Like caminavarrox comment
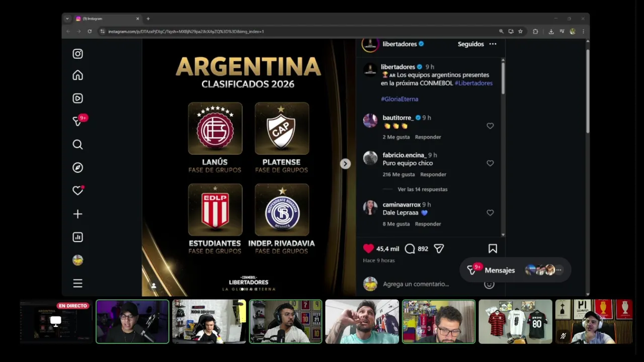Image resolution: width=644 pixels, height=362 pixels. [x=490, y=213]
